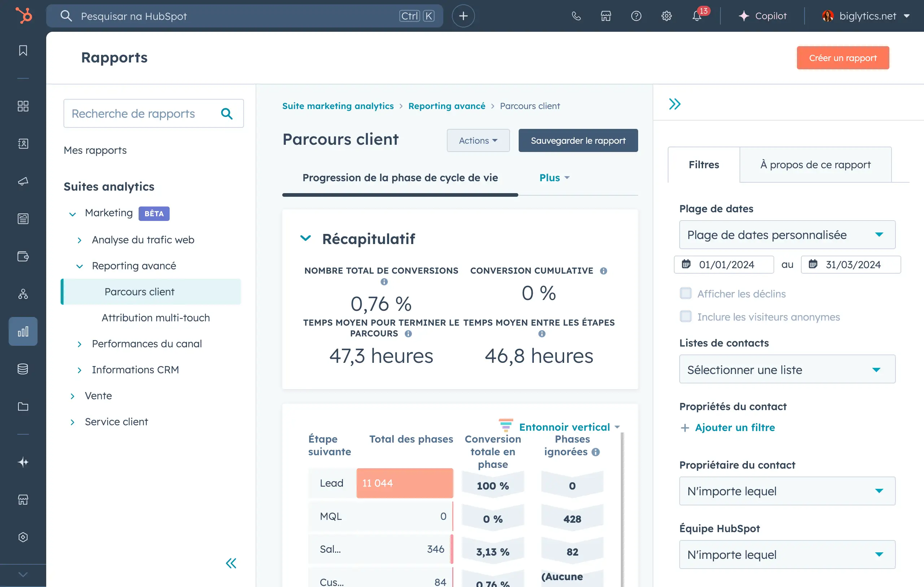924x587 pixels.
Task: Switch to À propos de ce rapport tab
Action: tap(815, 165)
